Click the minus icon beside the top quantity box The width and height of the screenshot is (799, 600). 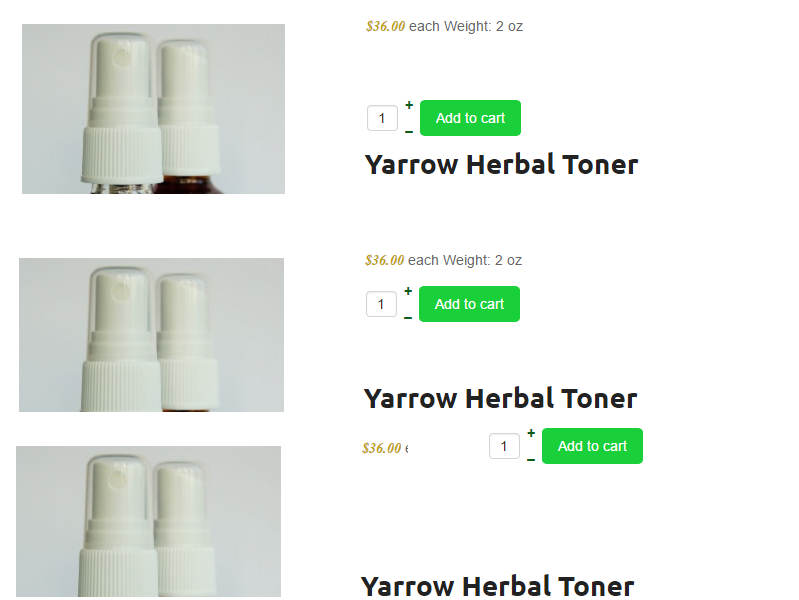[x=409, y=132]
